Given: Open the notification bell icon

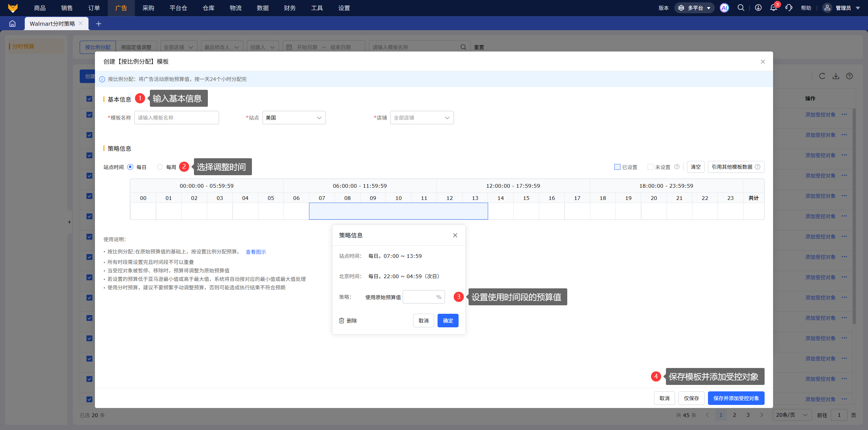Looking at the screenshot, I should point(773,8).
